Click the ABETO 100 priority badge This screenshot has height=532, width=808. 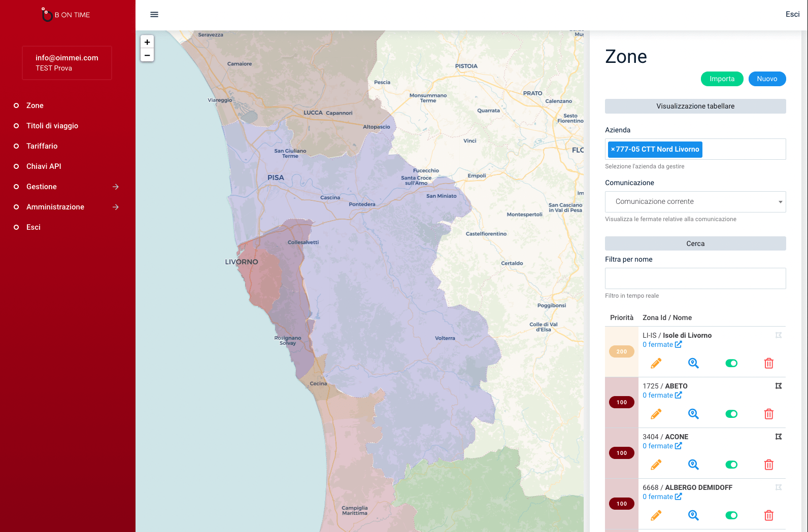point(622,402)
